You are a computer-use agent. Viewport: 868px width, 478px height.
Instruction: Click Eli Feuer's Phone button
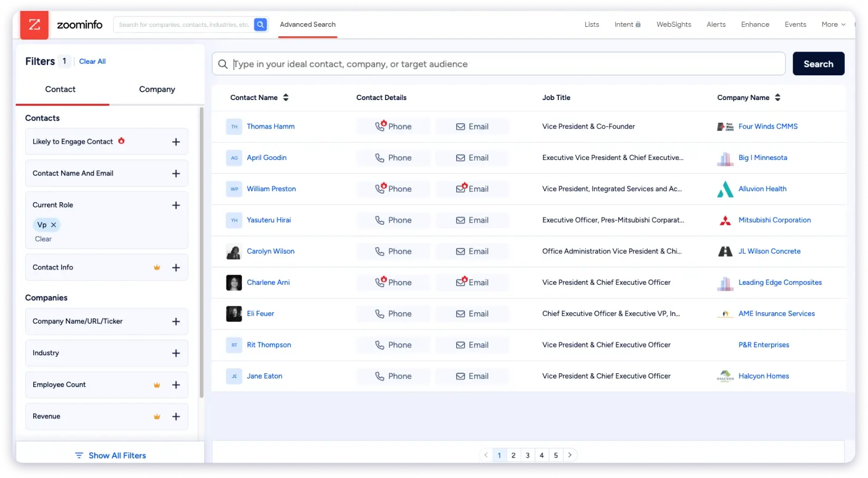[393, 314]
